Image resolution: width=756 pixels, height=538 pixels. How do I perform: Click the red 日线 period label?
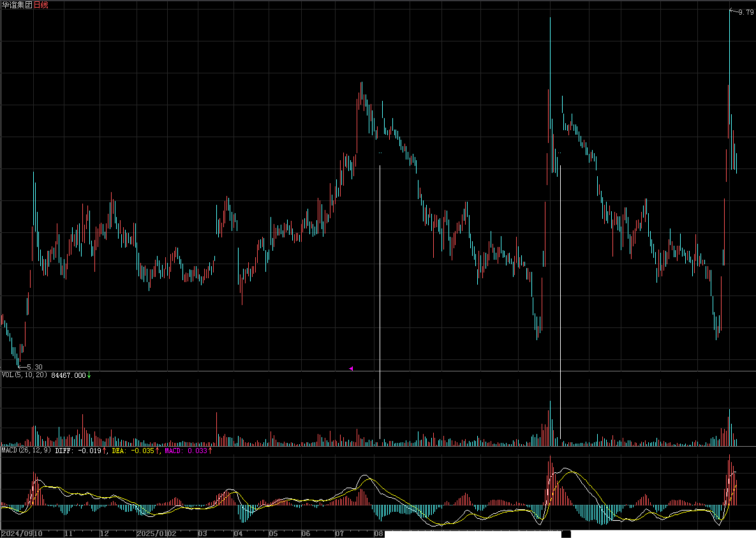point(40,5)
